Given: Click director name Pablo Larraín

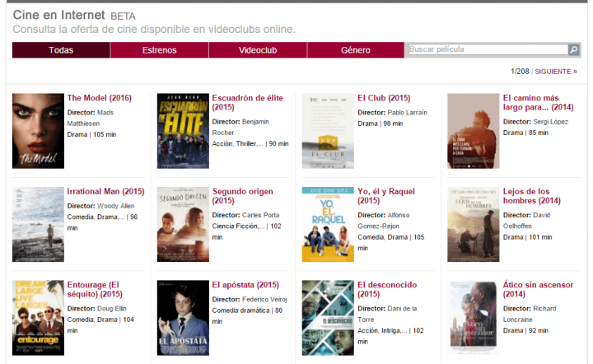Looking at the screenshot, I should (408, 113).
